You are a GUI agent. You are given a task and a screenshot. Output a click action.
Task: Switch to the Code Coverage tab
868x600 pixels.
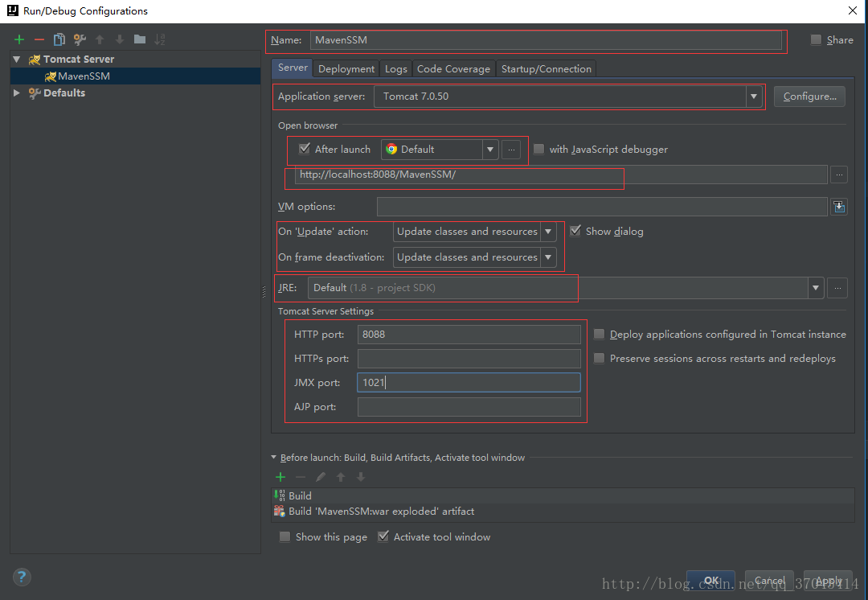click(x=453, y=68)
